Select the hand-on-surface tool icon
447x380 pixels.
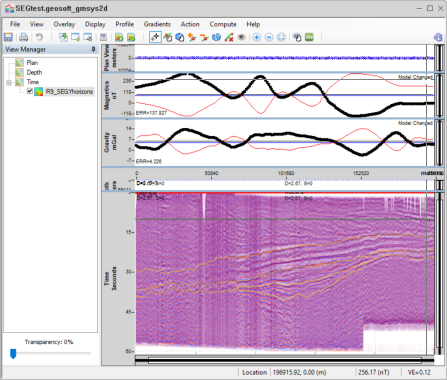tap(168, 37)
